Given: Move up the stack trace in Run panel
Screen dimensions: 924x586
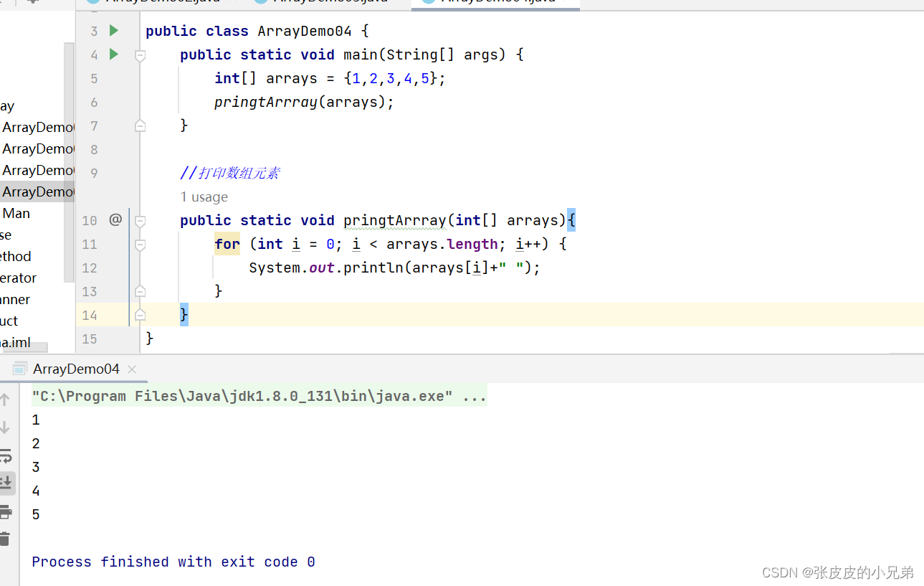Looking at the screenshot, I should (x=5, y=400).
